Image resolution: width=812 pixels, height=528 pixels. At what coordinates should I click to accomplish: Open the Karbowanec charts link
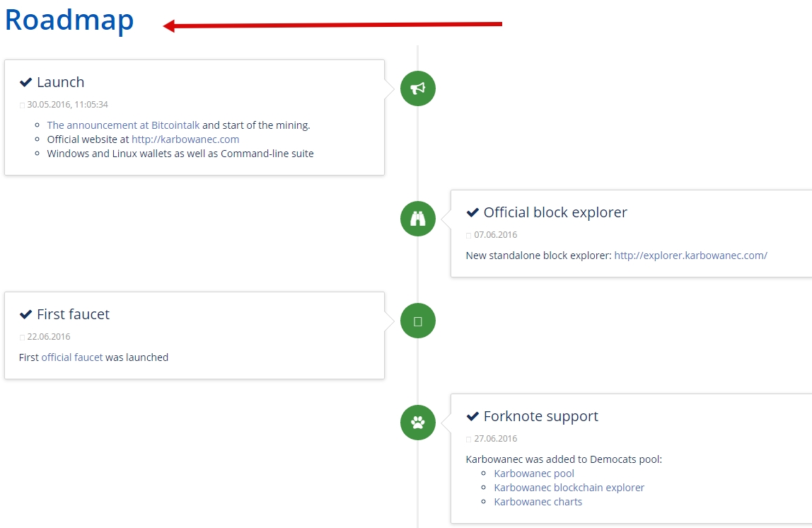pos(538,502)
